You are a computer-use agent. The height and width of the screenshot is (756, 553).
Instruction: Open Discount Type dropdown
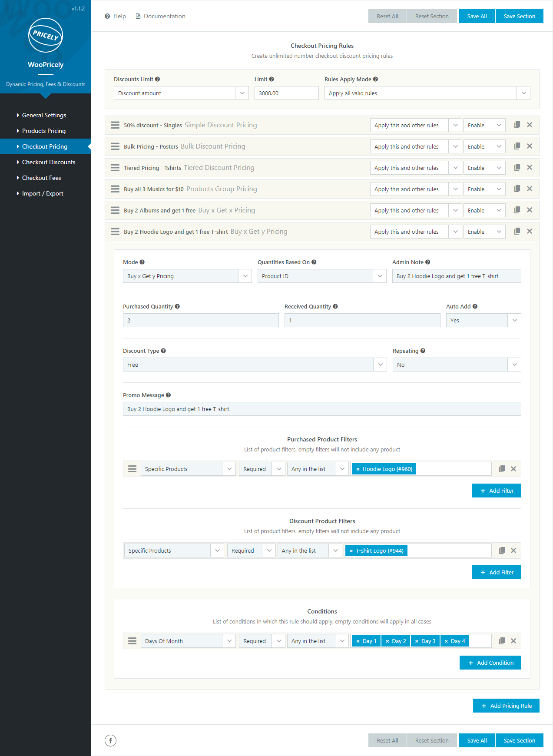pos(255,365)
